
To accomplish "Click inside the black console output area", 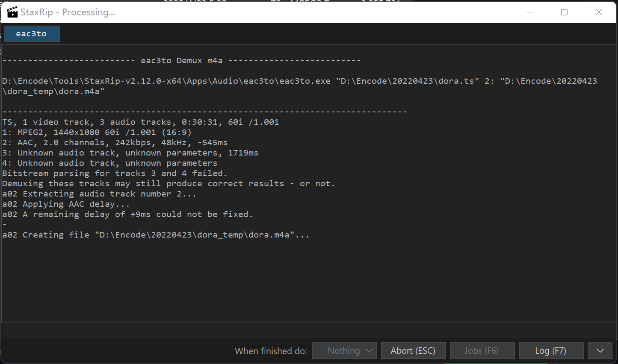I will pyautogui.click(x=299, y=278).
